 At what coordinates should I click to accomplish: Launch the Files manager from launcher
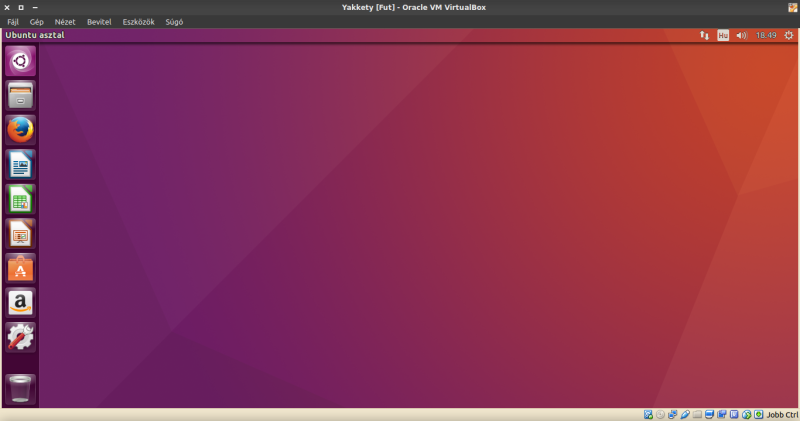click(x=21, y=96)
